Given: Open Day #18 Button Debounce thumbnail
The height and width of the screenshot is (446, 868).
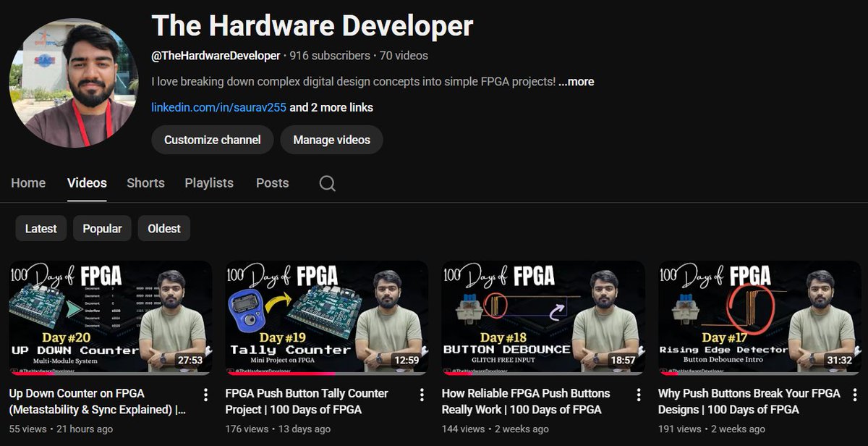Looking at the screenshot, I should (x=543, y=318).
